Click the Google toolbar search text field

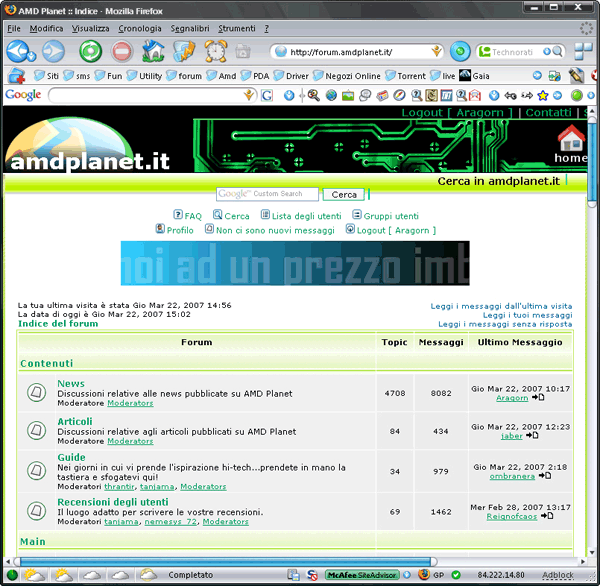[x=147, y=95]
